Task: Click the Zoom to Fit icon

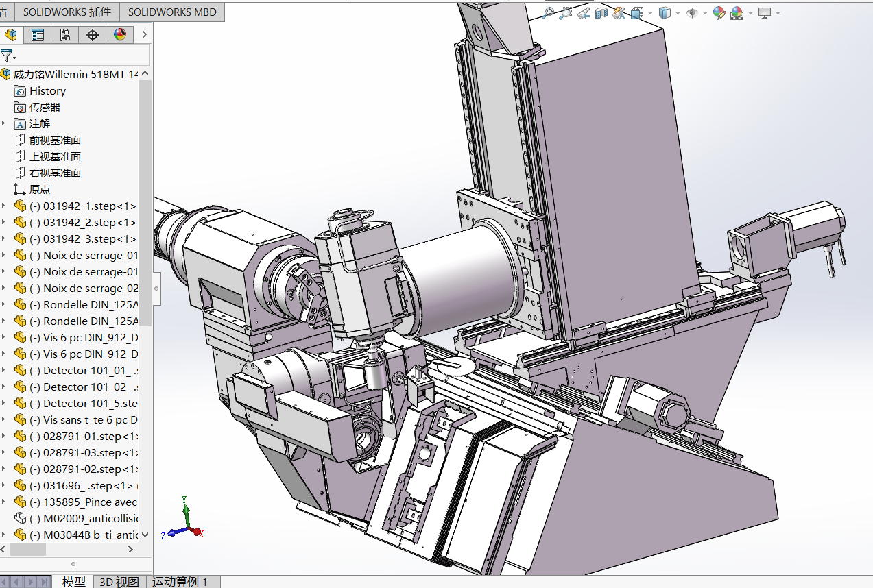Action: pos(548,12)
